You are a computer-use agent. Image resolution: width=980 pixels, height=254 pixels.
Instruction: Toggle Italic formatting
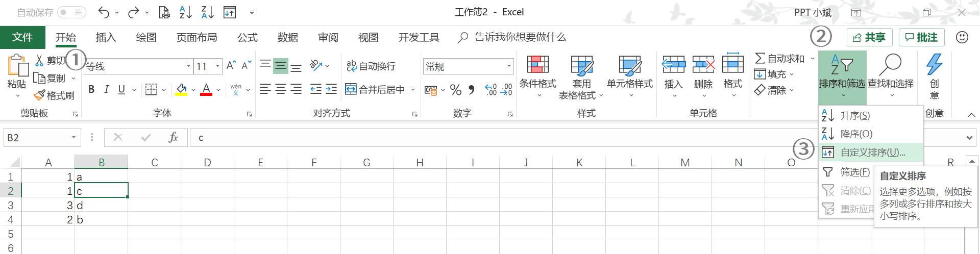tap(106, 90)
